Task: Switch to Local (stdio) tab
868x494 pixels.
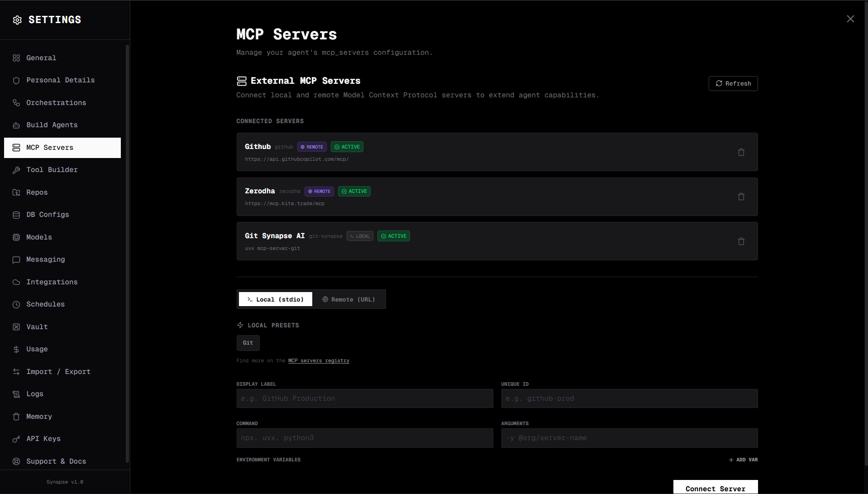Action: 275,299
